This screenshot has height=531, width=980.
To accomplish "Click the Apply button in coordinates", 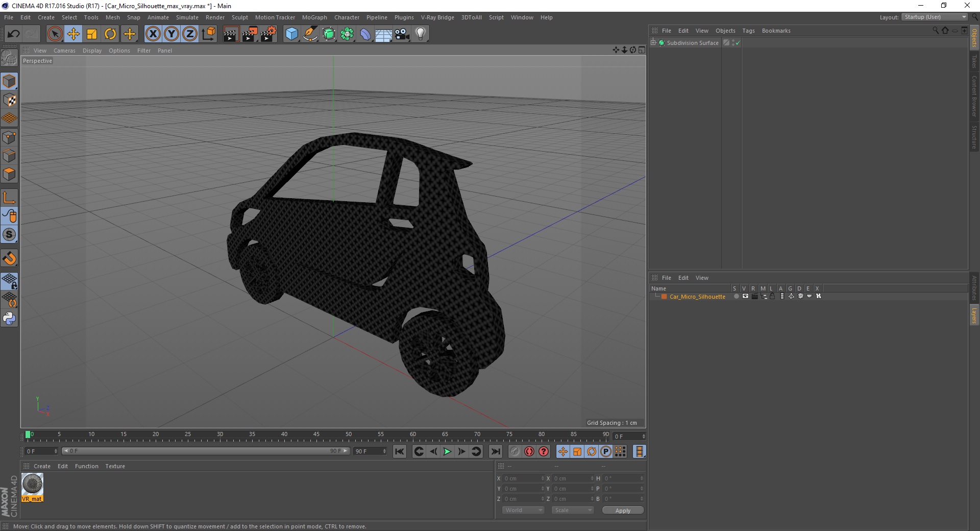I will click(623, 511).
